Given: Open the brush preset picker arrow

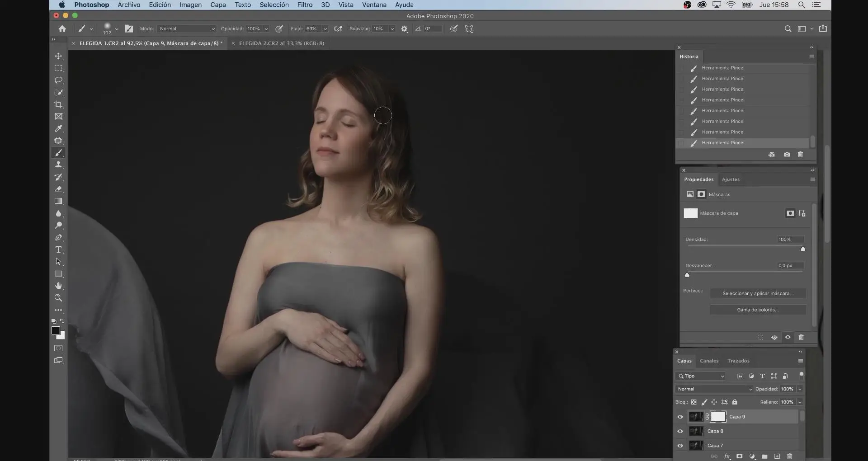Looking at the screenshot, I should (117, 29).
